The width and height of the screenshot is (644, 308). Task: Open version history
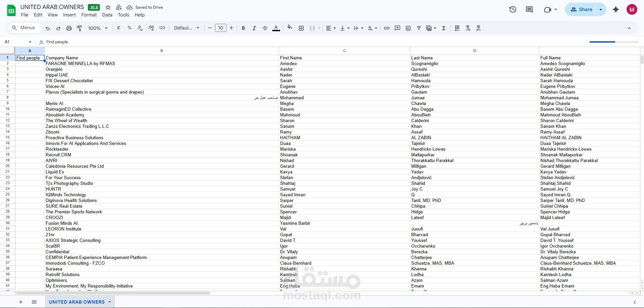pyautogui.click(x=513, y=9)
